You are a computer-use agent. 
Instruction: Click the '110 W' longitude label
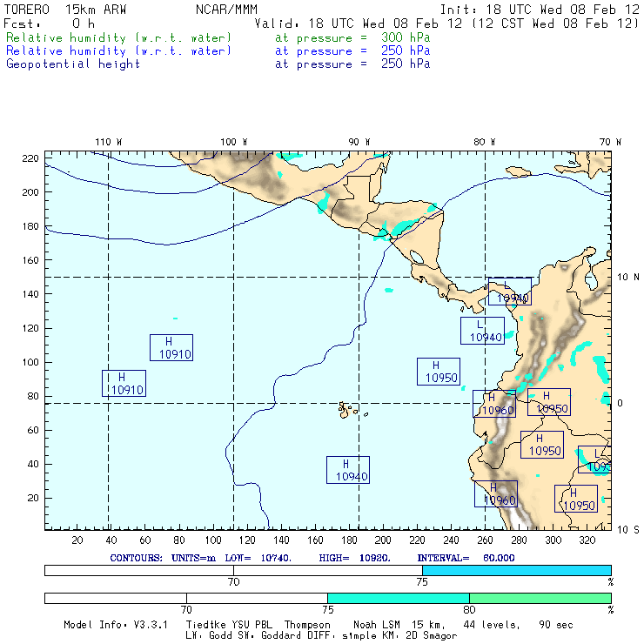[x=109, y=142]
